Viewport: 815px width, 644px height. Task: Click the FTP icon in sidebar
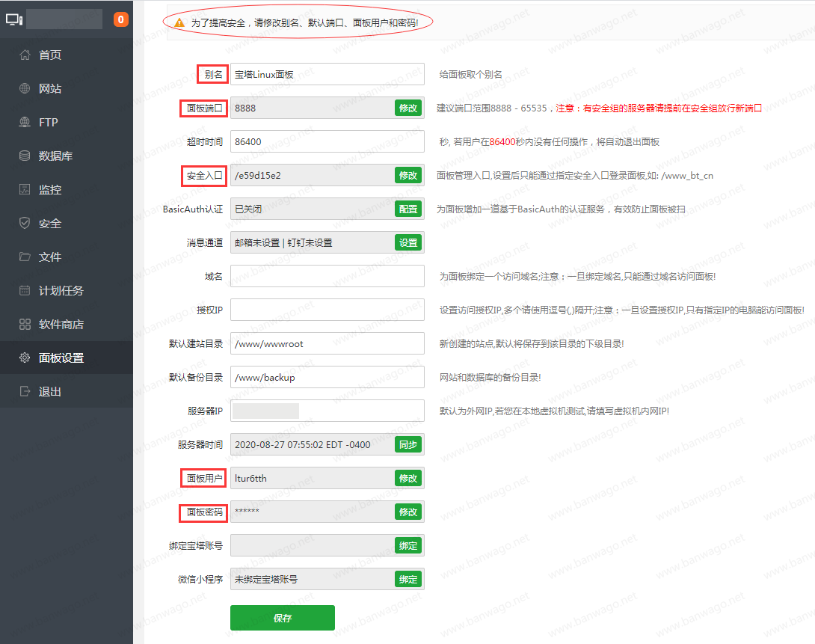[x=25, y=122]
